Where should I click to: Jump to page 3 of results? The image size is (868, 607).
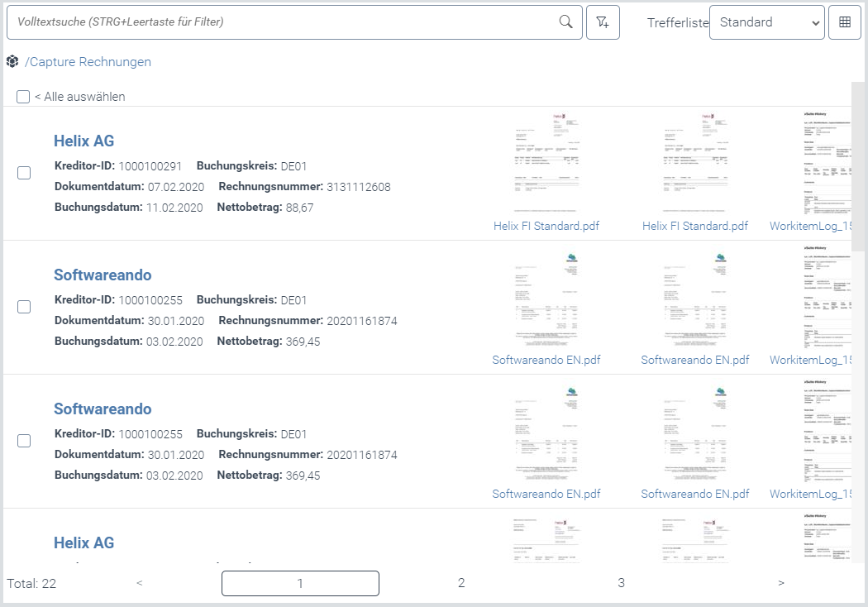[x=621, y=583]
